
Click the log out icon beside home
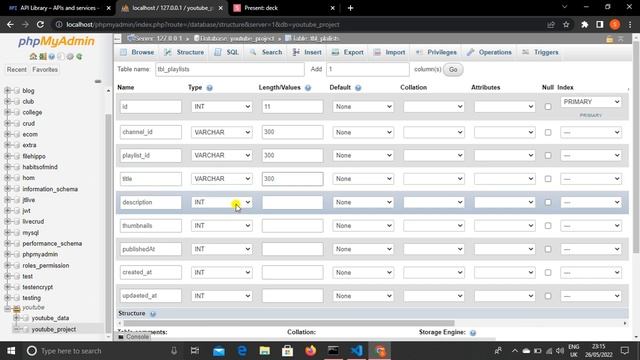(42, 56)
